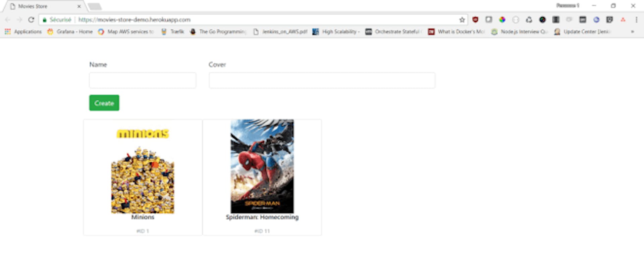Image resolution: width=644 pixels, height=270 pixels.
Task: Click the browser back arrow
Action: 8,20
